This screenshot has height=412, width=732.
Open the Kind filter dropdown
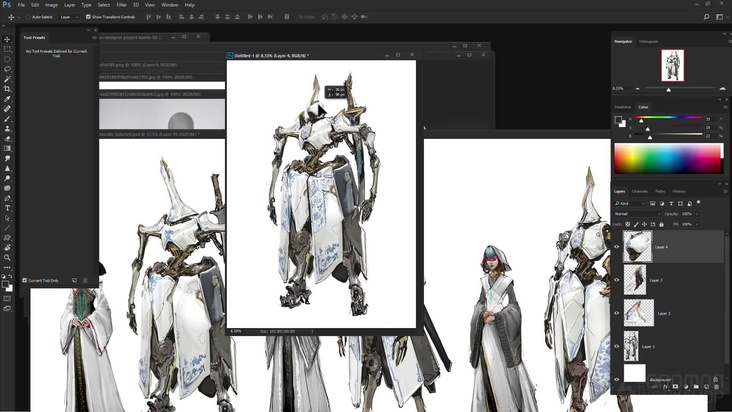pyautogui.click(x=630, y=203)
